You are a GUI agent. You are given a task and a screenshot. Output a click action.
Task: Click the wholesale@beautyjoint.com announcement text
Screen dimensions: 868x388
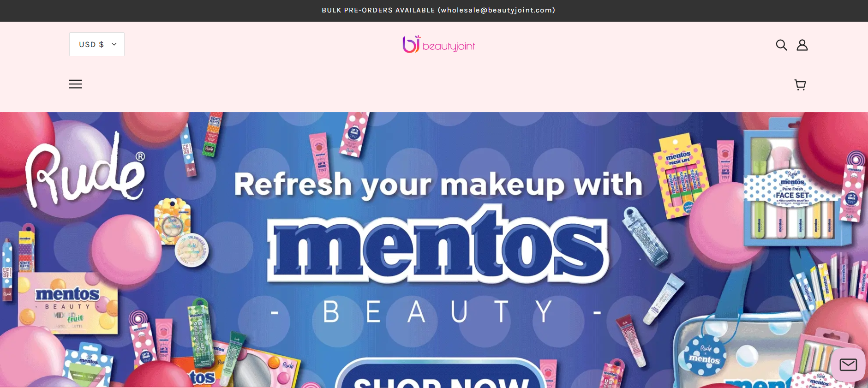pyautogui.click(x=496, y=10)
